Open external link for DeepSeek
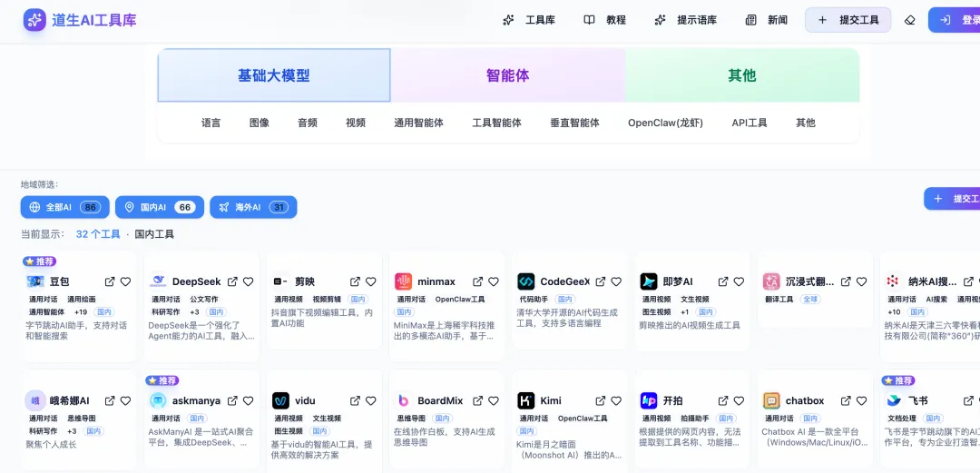The image size is (980, 473). coord(232,281)
